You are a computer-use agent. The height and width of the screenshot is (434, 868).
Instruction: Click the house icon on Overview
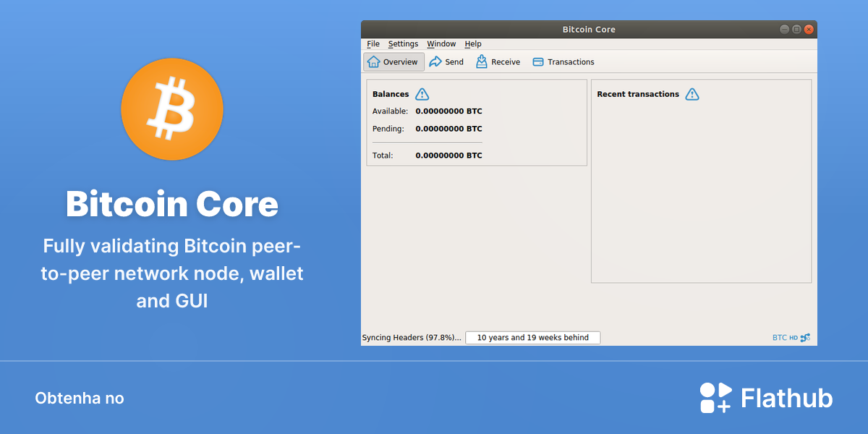(373, 61)
